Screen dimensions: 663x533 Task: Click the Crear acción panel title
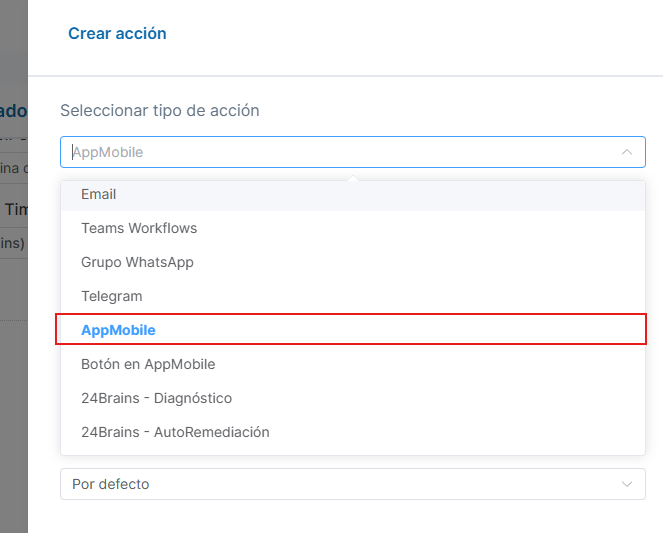point(117,33)
